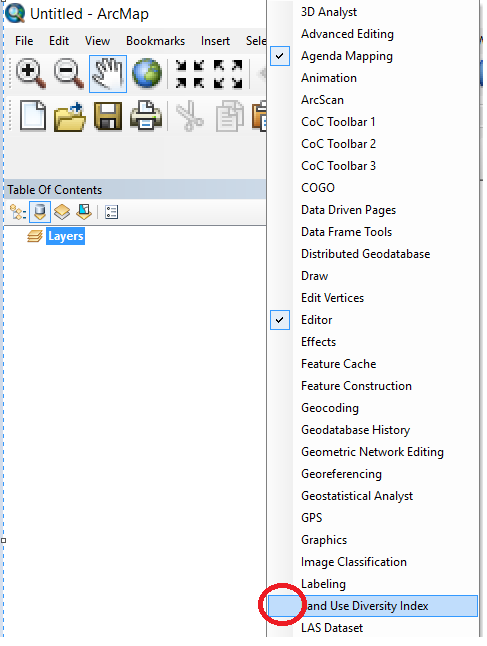
Task: Switch to List By Drawing Order
Action: (x=18, y=212)
